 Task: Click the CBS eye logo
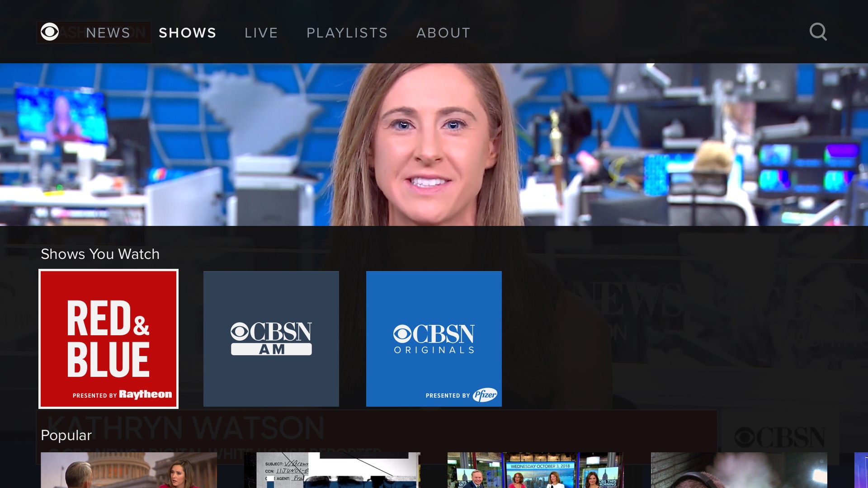point(50,32)
